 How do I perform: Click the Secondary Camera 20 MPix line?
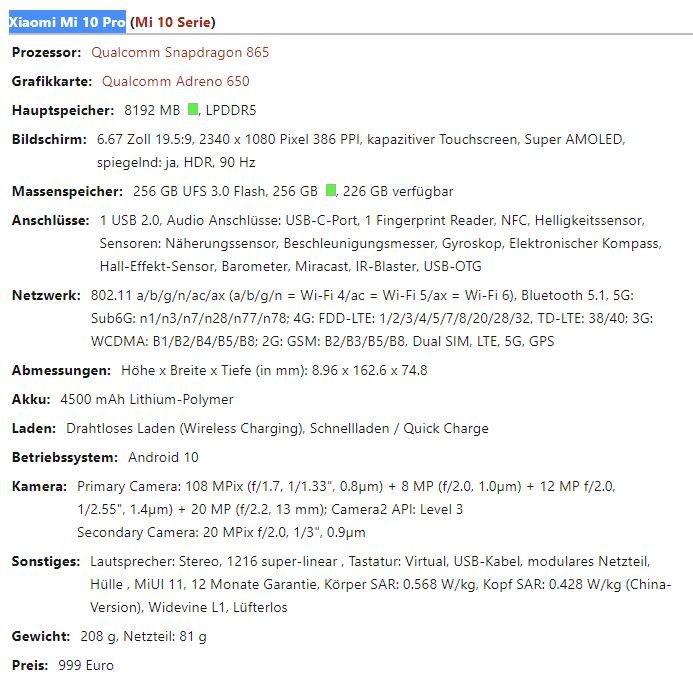click(x=221, y=532)
